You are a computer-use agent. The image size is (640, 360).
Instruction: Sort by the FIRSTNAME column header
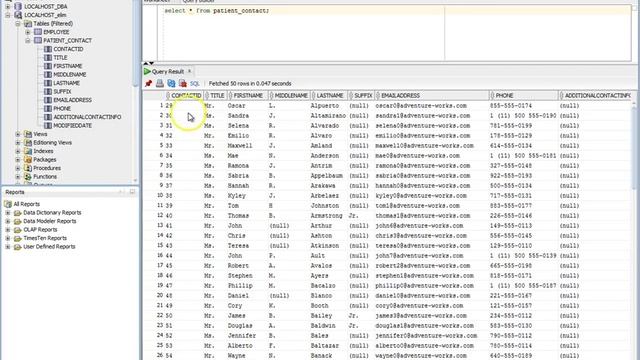pyautogui.click(x=247, y=96)
